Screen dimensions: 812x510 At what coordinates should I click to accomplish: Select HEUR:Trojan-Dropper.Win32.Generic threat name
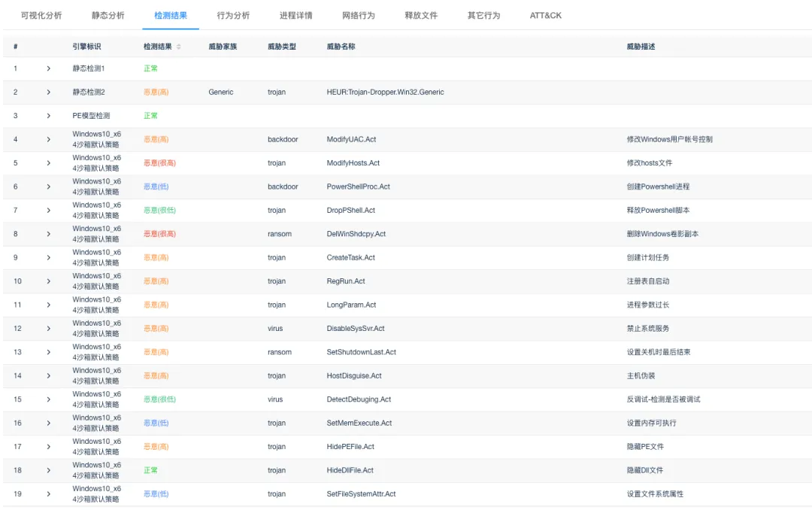tap(385, 93)
